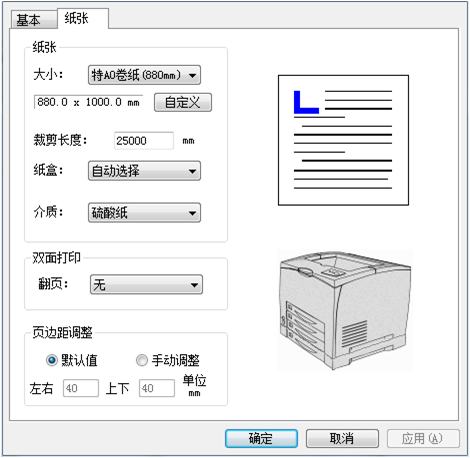Click the page layout preview image
Viewport: 470px width, 458px height.
[343, 140]
